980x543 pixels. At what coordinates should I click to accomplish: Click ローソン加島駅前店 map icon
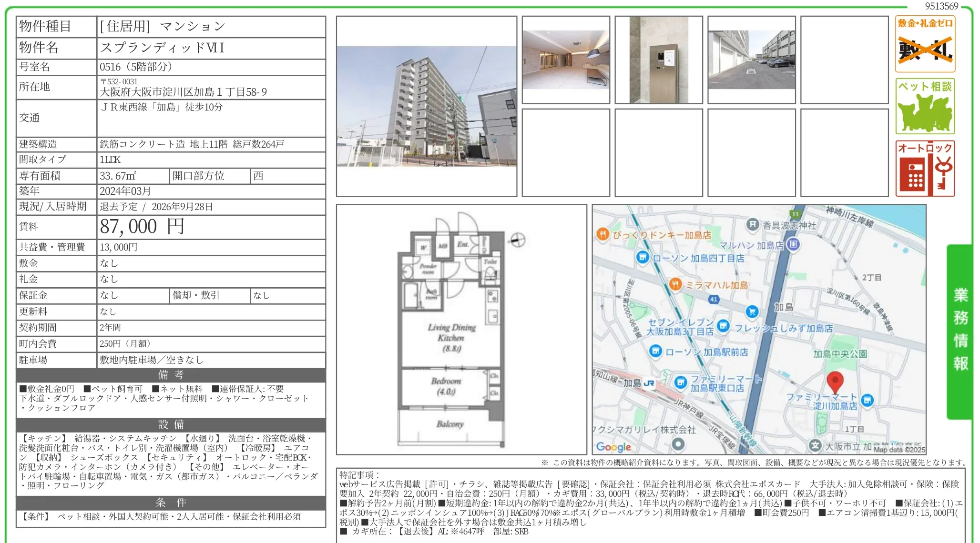click(655, 351)
